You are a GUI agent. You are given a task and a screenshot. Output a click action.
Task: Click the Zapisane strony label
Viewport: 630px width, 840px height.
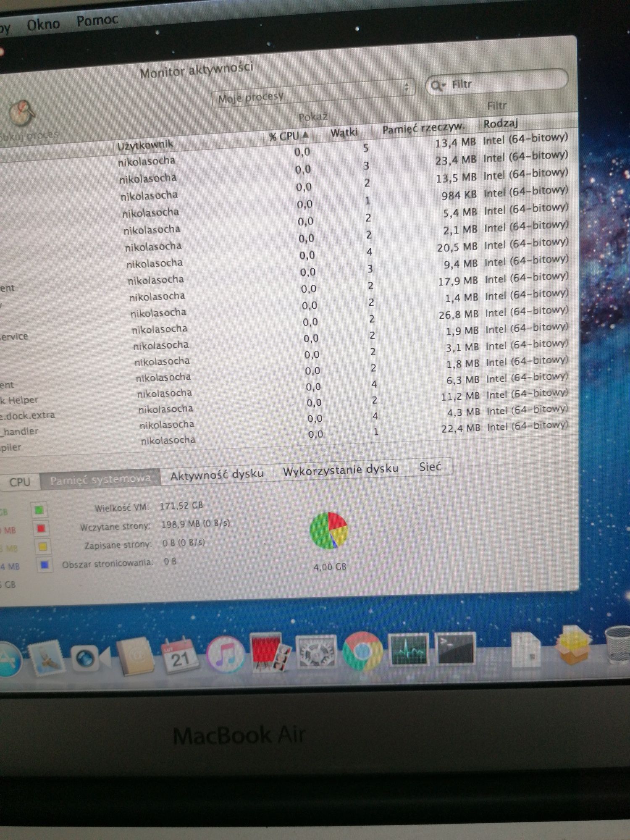[118, 545]
